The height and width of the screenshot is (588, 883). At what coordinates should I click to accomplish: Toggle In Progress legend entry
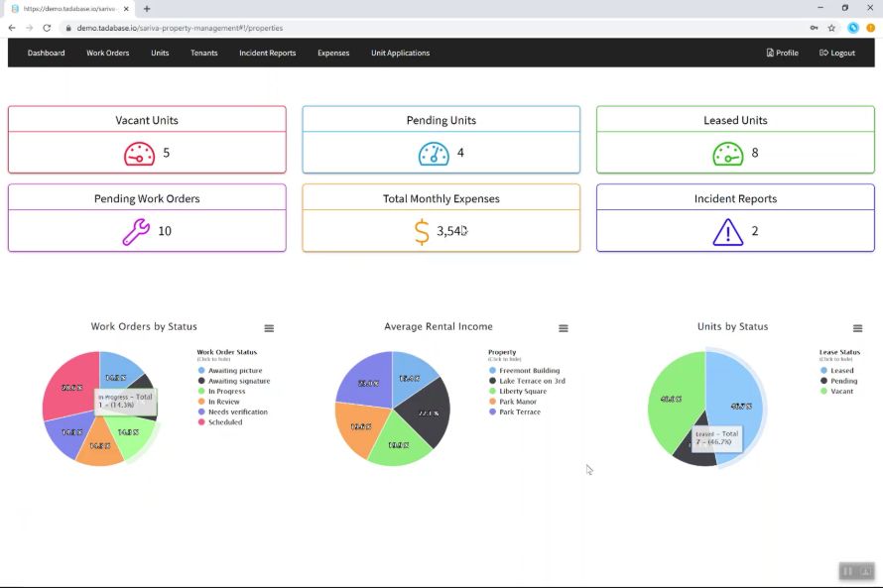[x=221, y=391]
